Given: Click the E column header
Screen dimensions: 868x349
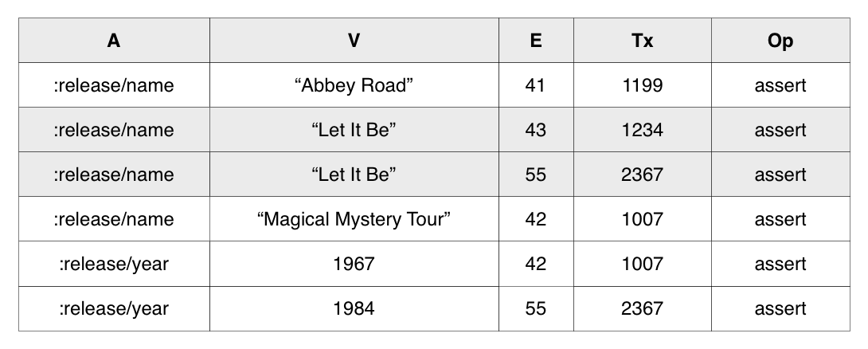Looking at the screenshot, I should [x=535, y=41].
